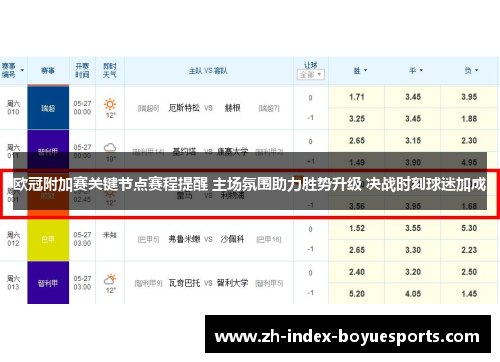Open away team 赫根

[x=233, y=108]
